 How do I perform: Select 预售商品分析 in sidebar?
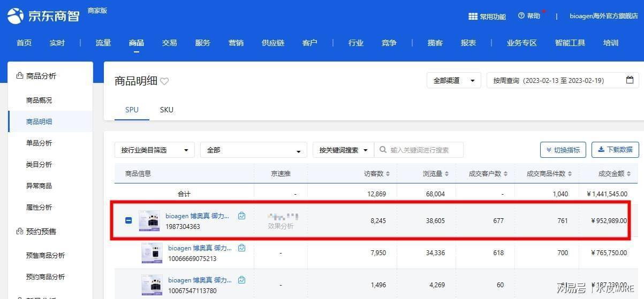point(46,255)
